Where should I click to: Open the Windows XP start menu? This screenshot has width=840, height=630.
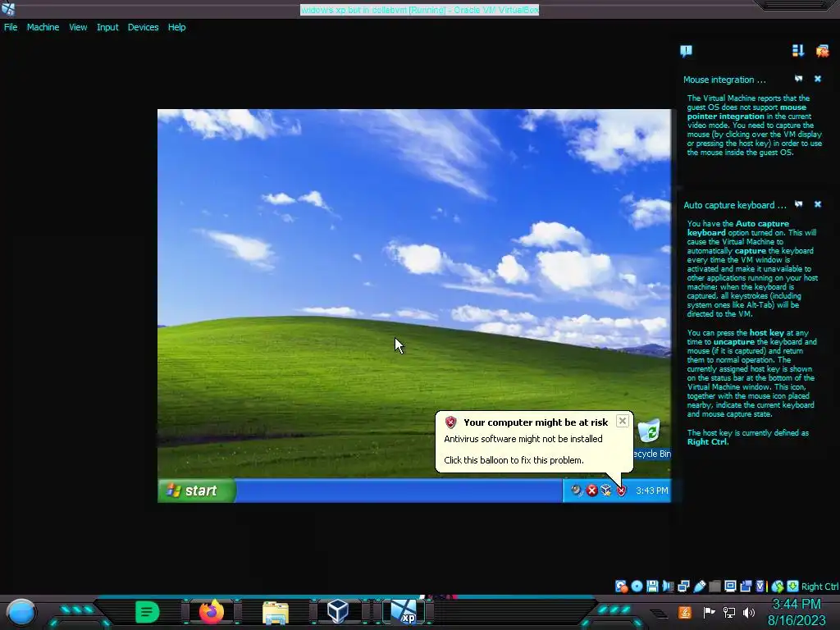tap(197, 491)
